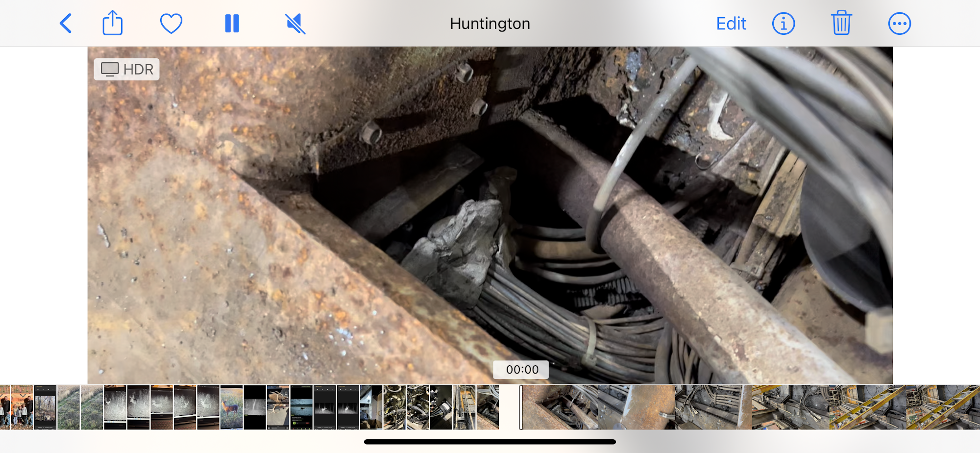This screenshot has height=453, width=980.
Task: Favorite the video with the heart icon
Action: 171,24
